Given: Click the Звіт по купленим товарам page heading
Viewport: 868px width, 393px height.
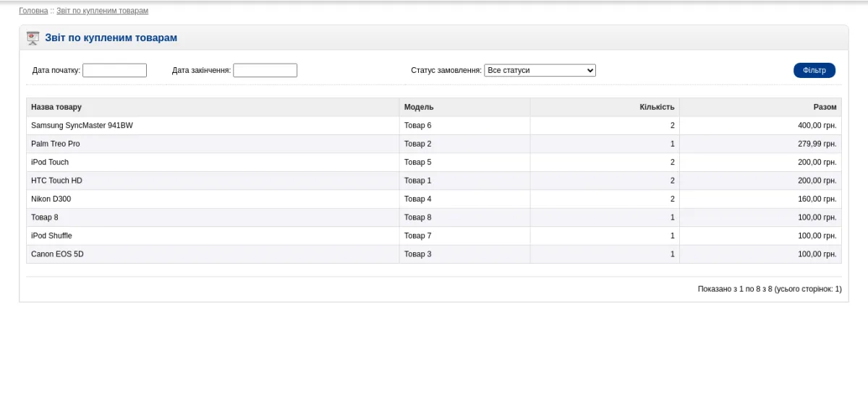Looking at the screenshot, I should click(x=111, y=38).
